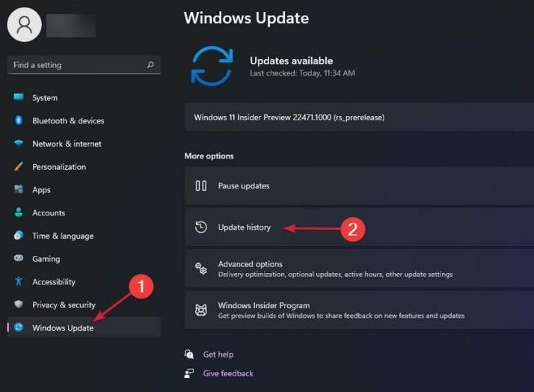
Task: Open the Apps settings page
Action: (84, 190)
